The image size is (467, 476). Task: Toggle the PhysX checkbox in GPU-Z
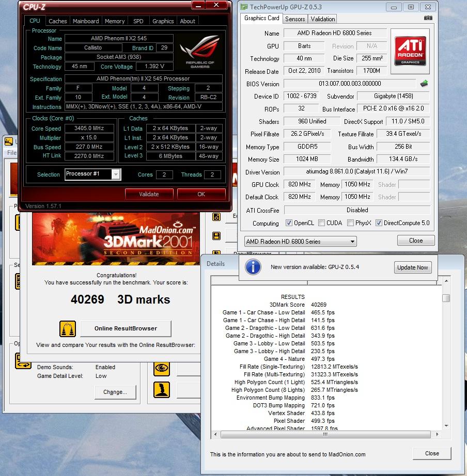click(350, 223)
